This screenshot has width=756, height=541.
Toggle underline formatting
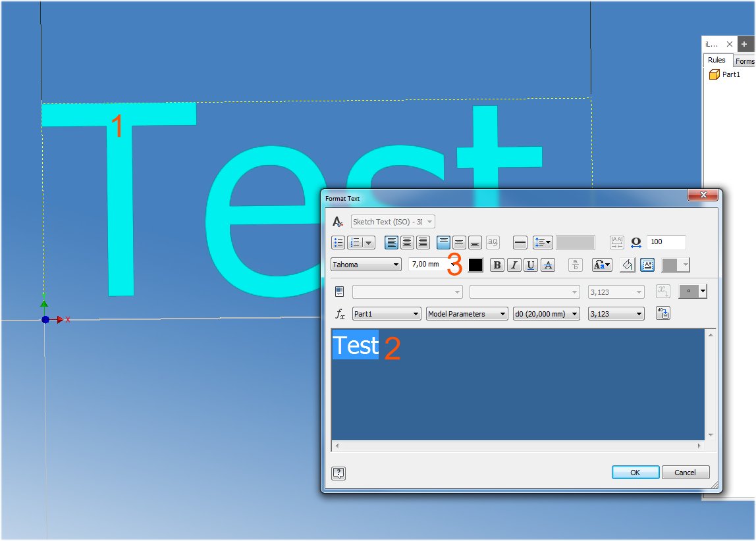point(529,265)
